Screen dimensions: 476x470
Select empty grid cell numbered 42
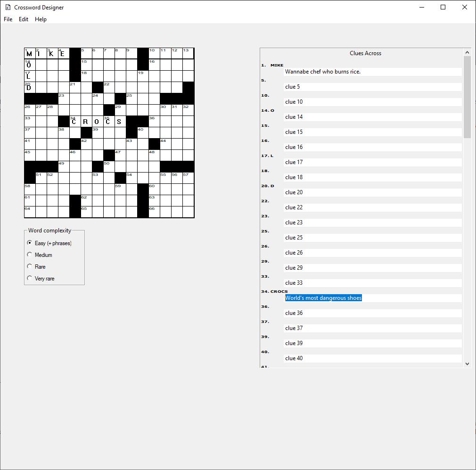coord(86,144)
